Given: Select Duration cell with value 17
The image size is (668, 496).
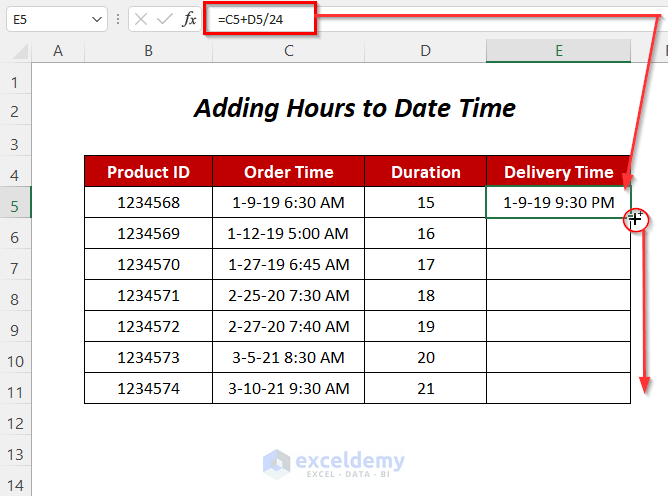Looking at the screenshot, I should pyautogui.click(x=425, y=265).
